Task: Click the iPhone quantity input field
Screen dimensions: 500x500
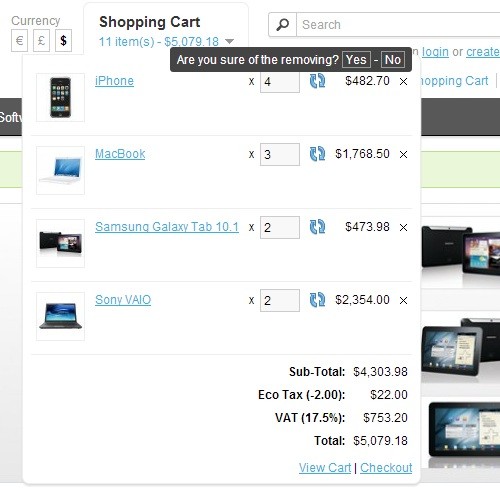Action: pos(280,82)
